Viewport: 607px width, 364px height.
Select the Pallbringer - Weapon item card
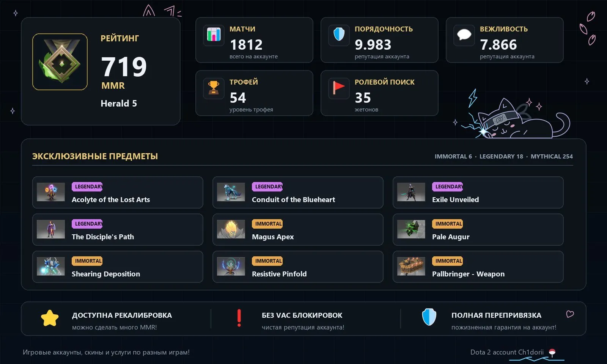(478, 267)
